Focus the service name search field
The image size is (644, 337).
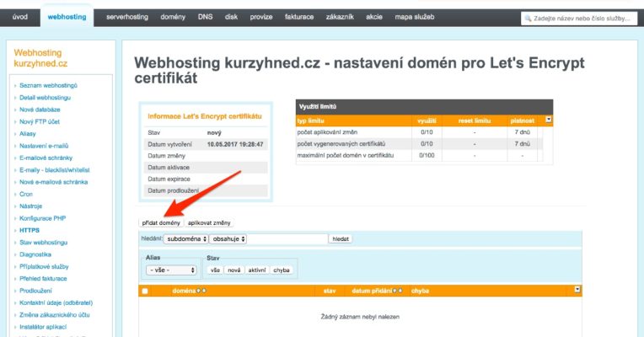579,19
